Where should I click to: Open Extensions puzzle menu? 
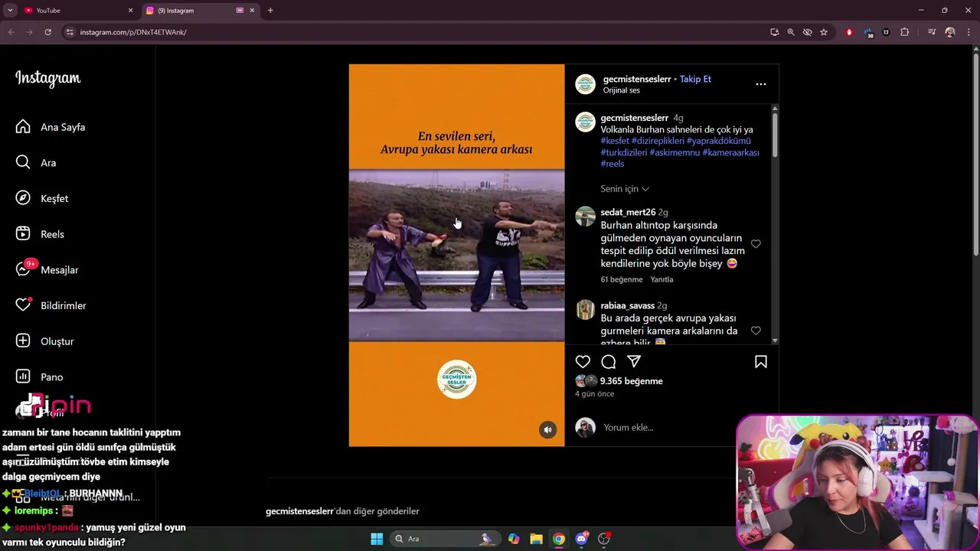904,32
